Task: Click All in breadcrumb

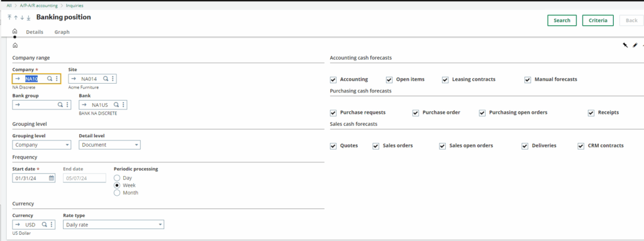Action: click(x=9, y=6)
